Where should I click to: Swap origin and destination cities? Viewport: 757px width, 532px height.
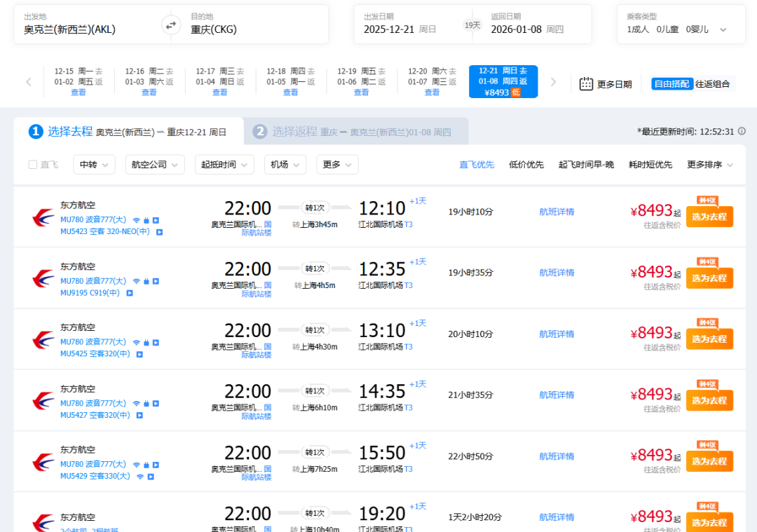pos(170,25)
